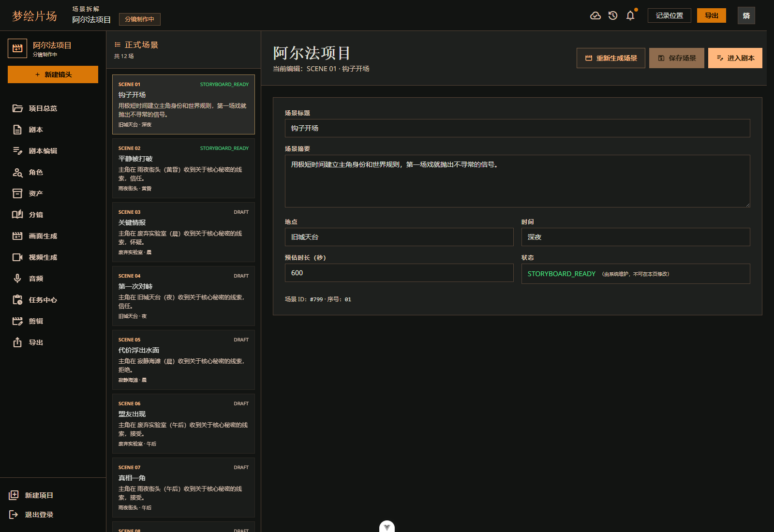Select the SCENE 01 钩子开场 card

pyautogui.click(x=183, y=104)
